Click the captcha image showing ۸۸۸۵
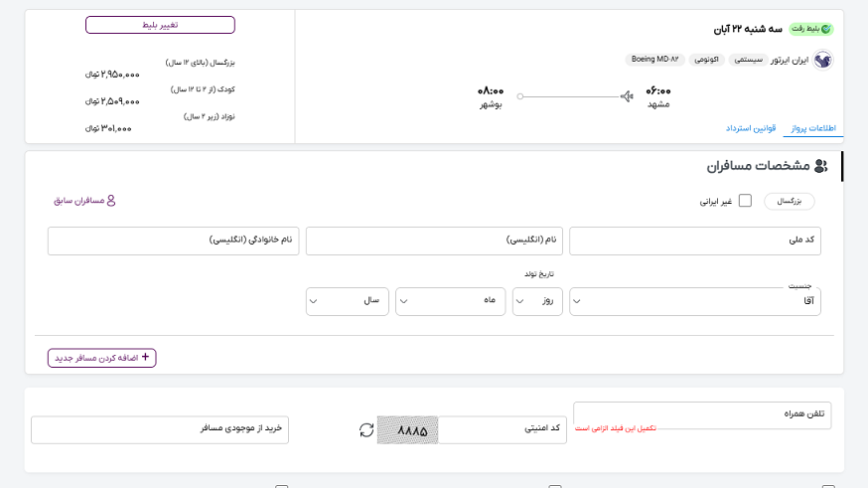The image size is (868, 488). point(407,429)
